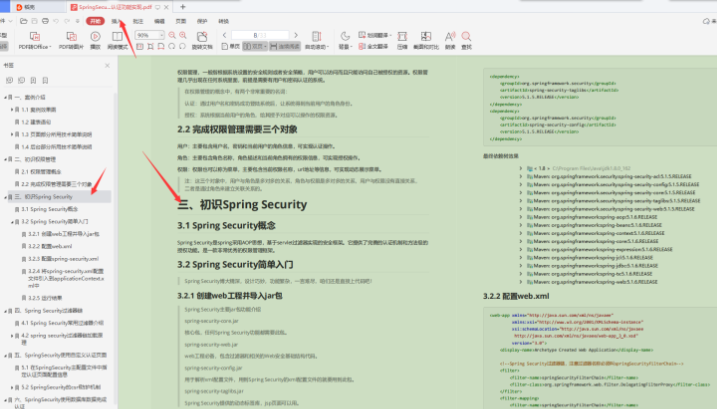
Task: Select the 保护 ribbon tab
Action: tap(202, 21)
